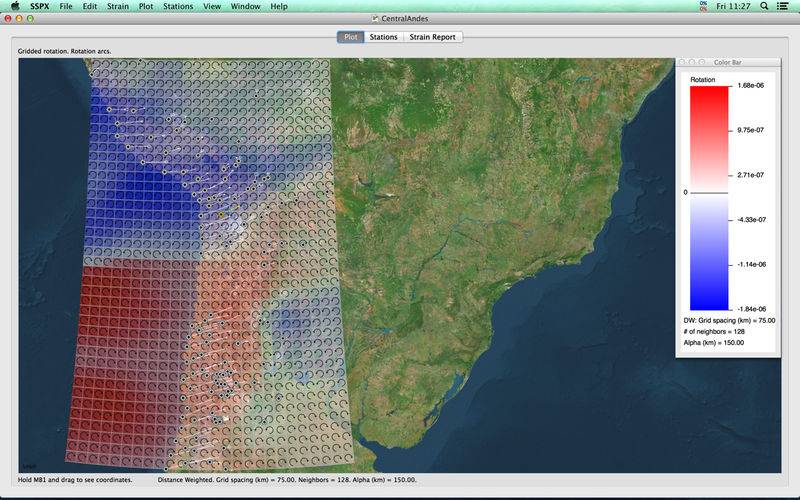This screenshot has width=800, height=500.
Task: Click the dark blue rotation grid region
Action: point(148,196)
